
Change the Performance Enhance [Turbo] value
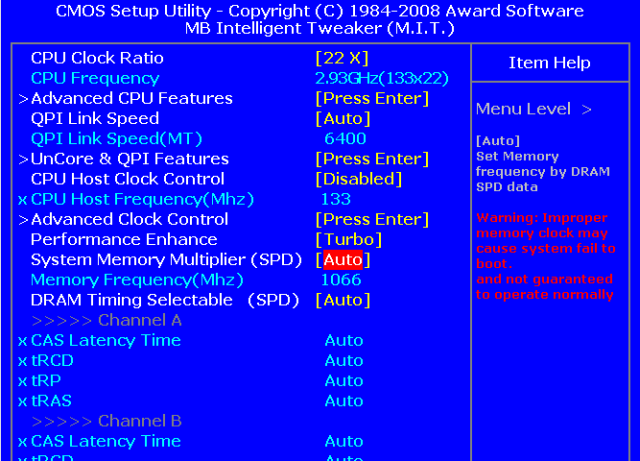coord(349,239)
